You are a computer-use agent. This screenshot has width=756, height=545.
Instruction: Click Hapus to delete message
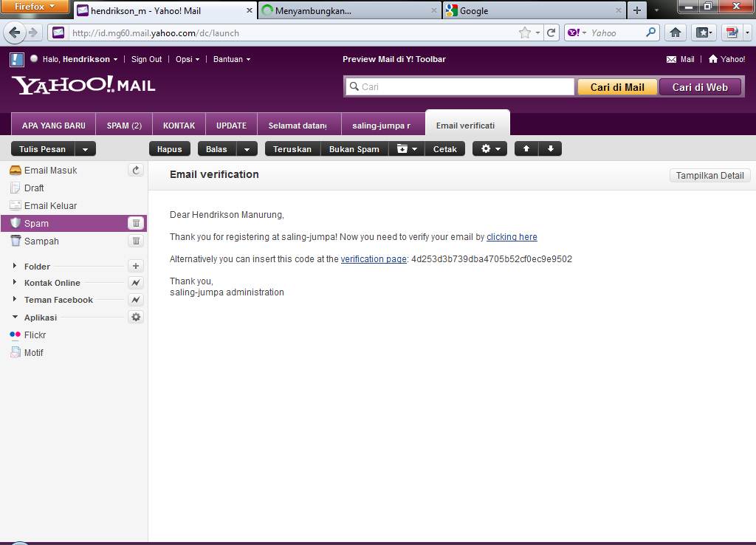point(169,149)
